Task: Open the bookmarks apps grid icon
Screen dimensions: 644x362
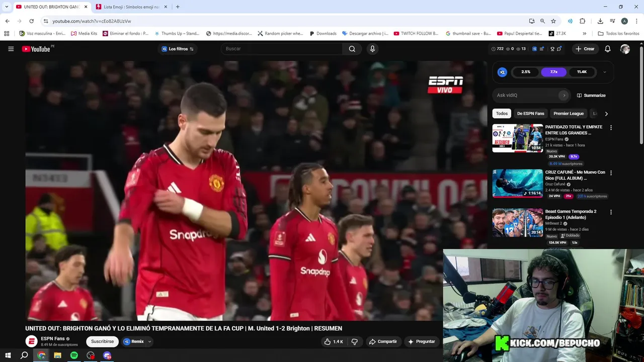Action: coord(7,34)
